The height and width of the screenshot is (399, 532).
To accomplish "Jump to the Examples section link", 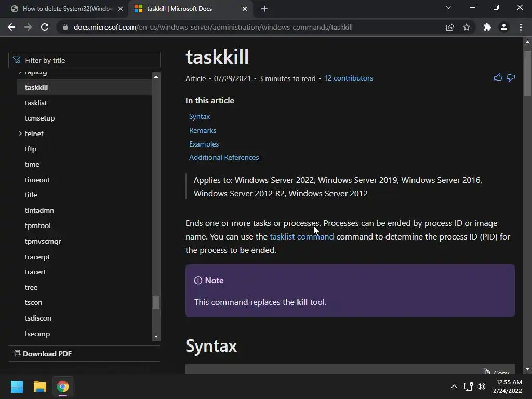I will [204, 144].
